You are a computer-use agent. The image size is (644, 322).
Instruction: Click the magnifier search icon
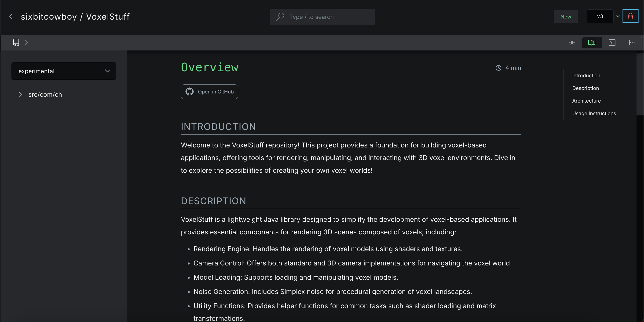coord(280,17)
